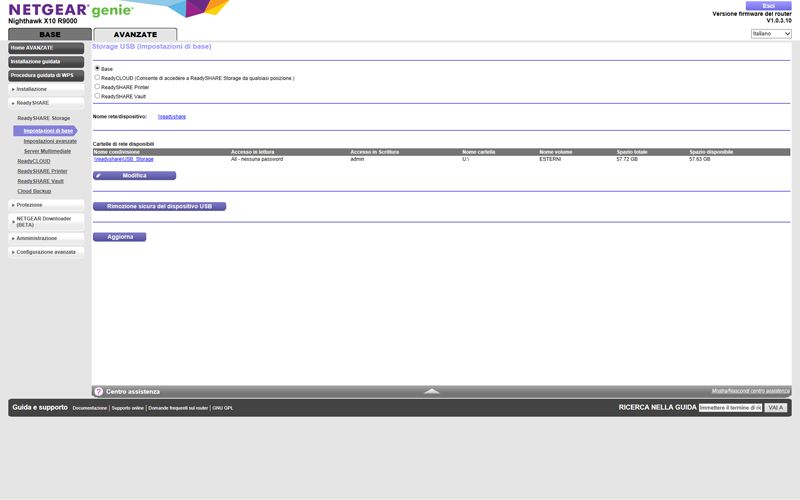
Task: Open Installazione guidata in the sidebar
Action: (46, 62)
